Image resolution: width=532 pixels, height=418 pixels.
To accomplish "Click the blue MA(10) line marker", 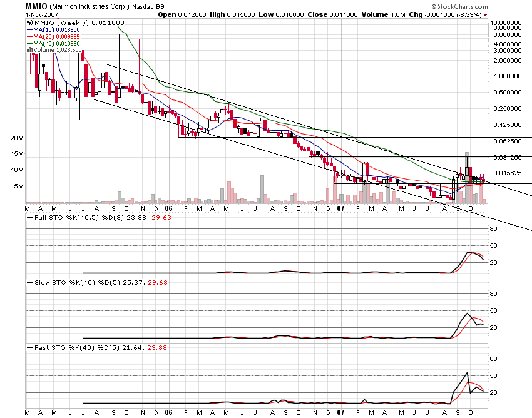I will (30, 30).
